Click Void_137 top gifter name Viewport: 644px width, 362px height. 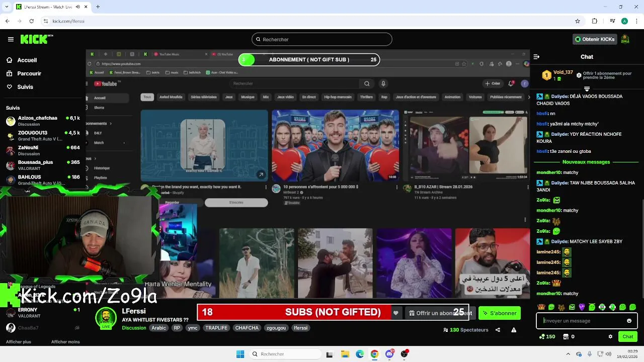tap(563, 72)
